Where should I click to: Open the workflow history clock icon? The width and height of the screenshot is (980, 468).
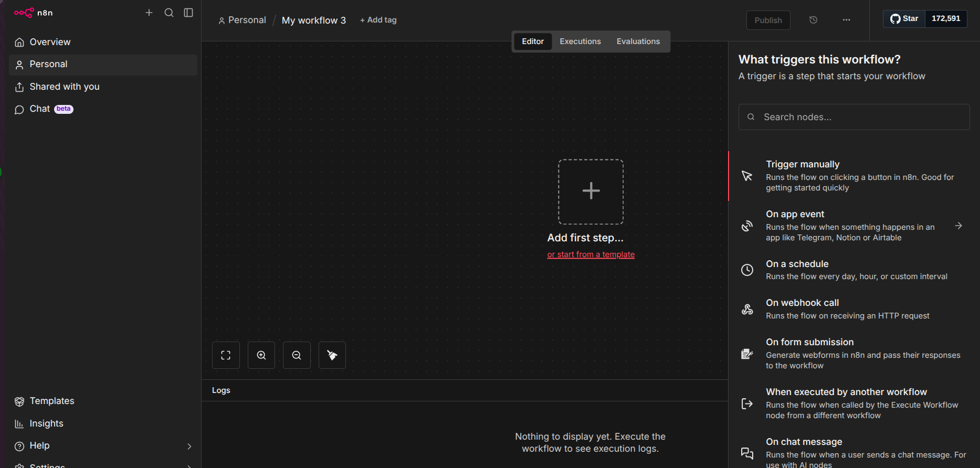coord(813,20)
